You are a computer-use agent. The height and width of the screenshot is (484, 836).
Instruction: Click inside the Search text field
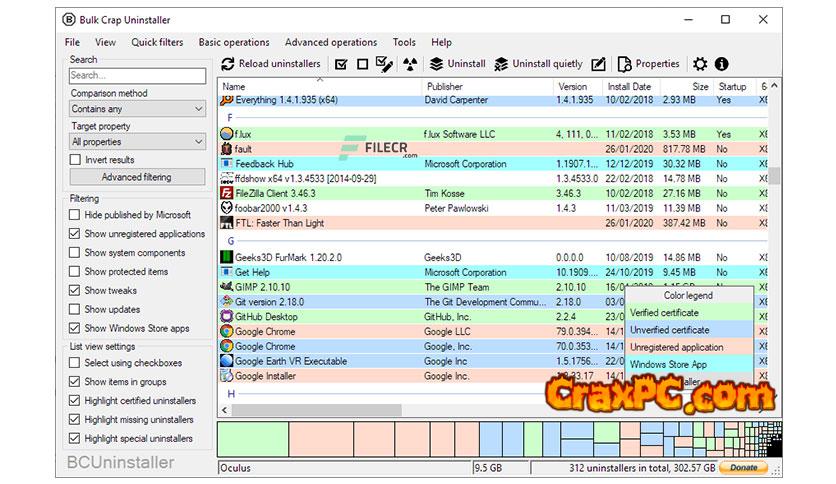pos(137,75)
